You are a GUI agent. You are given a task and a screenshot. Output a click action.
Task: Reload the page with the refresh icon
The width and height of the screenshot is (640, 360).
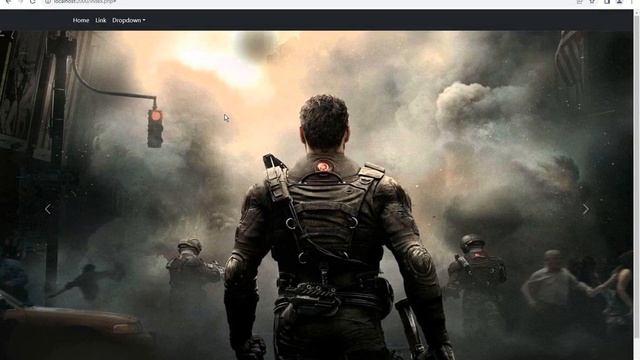coord(33,2)
